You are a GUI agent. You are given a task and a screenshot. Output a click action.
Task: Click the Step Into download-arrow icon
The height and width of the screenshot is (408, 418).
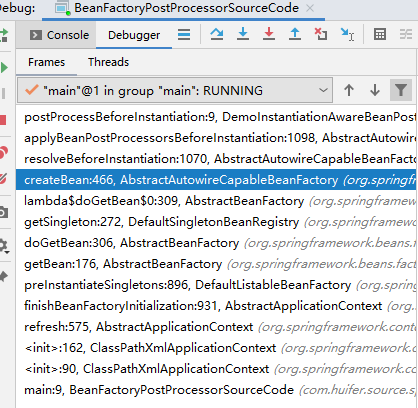pos(243,34)
